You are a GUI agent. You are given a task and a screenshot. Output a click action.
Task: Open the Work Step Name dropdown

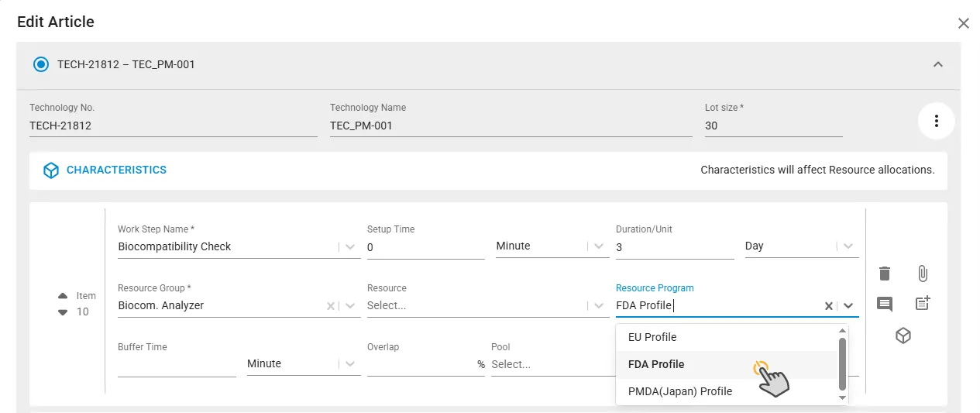350,246
